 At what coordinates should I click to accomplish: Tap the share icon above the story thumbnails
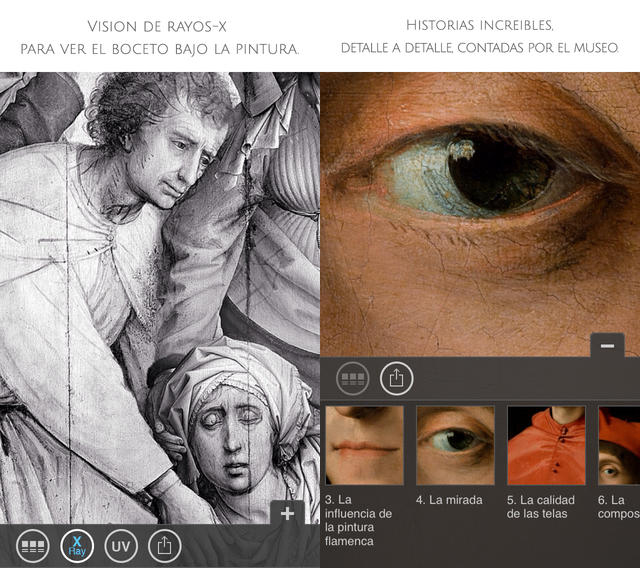397,378
